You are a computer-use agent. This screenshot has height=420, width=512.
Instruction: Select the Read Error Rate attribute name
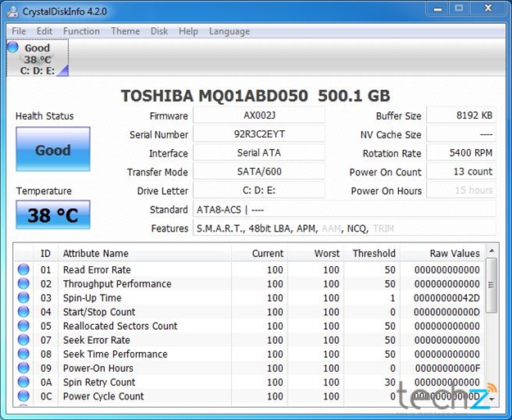point(97,270)
